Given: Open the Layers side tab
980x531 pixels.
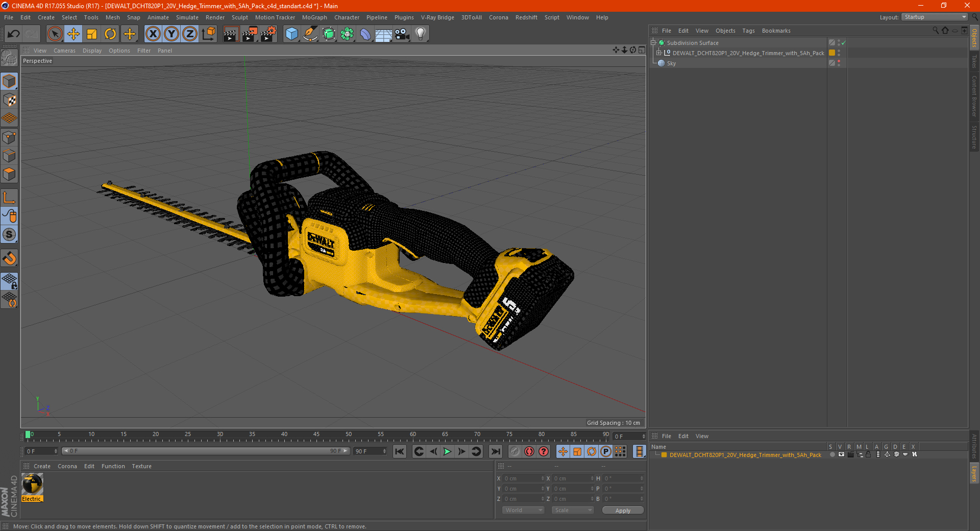Looking at the screenshot, I should click(974, 473).
